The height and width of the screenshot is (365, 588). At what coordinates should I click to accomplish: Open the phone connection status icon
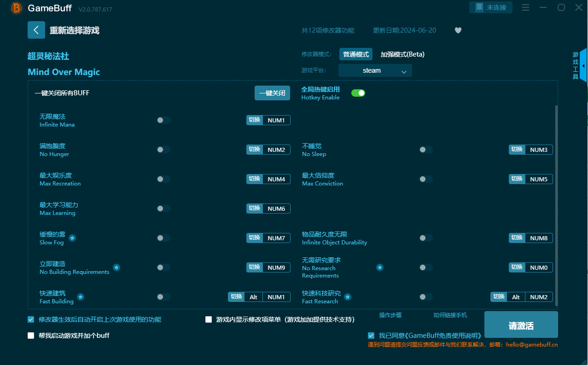(479, 7)
